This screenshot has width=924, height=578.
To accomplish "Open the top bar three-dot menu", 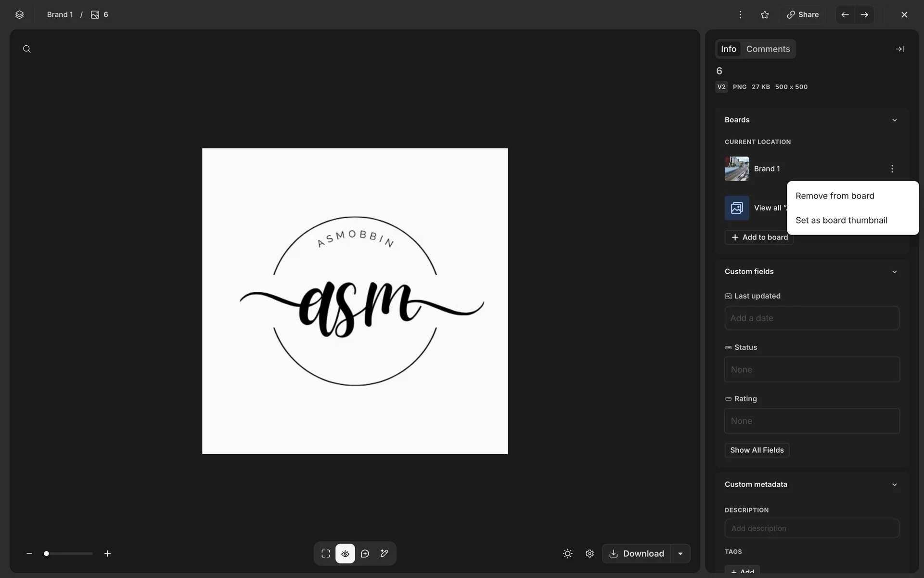I will pyautogui.click(x=740, y=14).
